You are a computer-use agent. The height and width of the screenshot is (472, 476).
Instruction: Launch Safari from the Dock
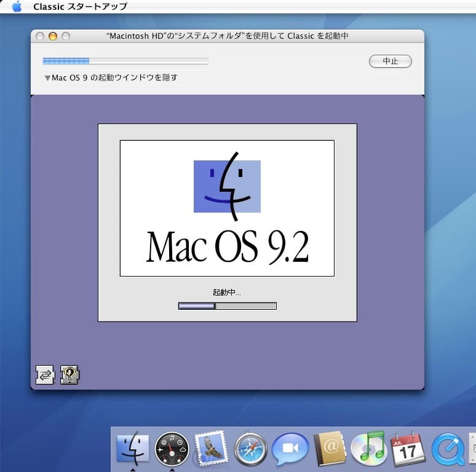250,450
